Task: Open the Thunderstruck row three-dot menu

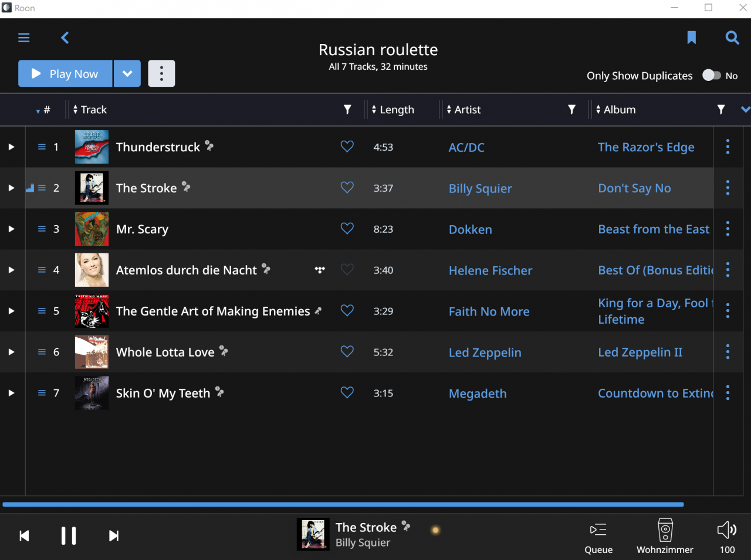Action: 728,147
